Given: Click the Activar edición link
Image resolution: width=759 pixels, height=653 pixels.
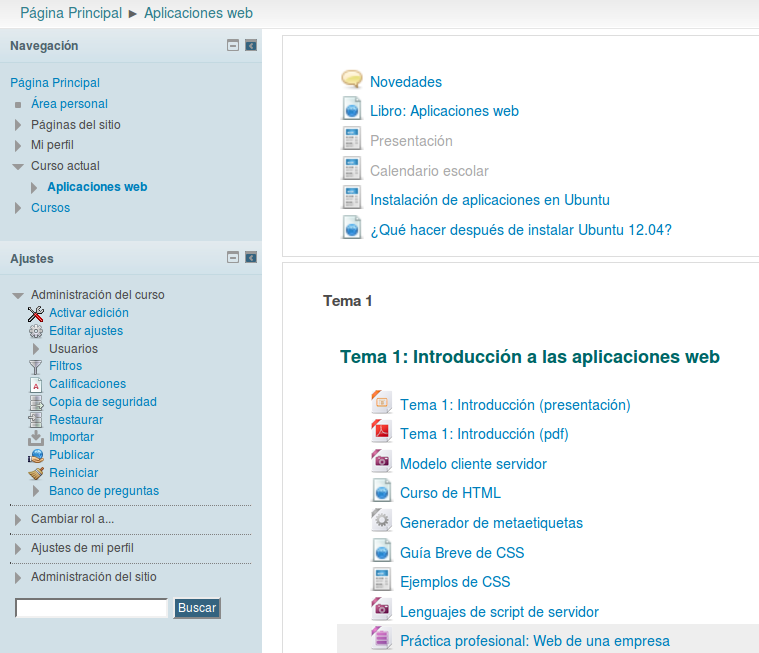Looking at the screenshot, I should click(x=89, y=313).
